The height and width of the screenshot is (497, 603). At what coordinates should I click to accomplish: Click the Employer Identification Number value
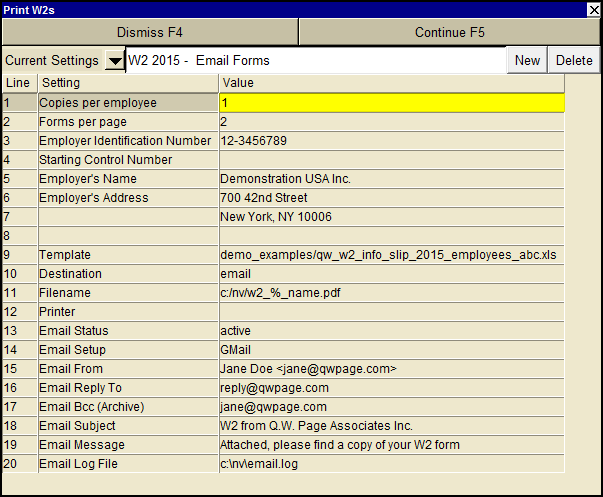[391, 140]
